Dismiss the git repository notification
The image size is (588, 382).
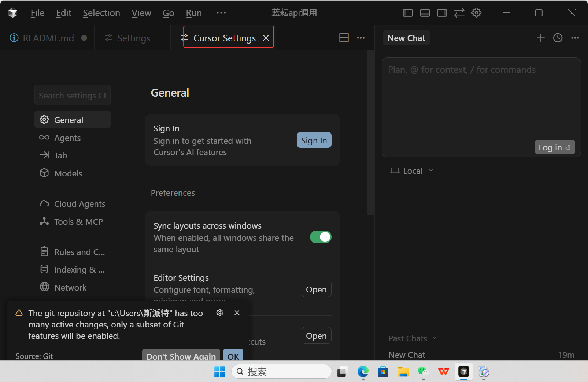pyautogui.click(x=237, y=312)
